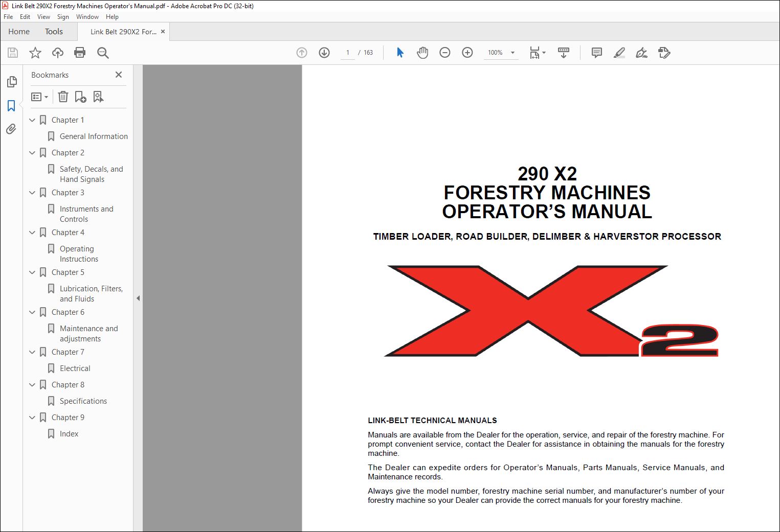
Task: Collapse the Chapter 2 bookmark
Action: [32, 153]
